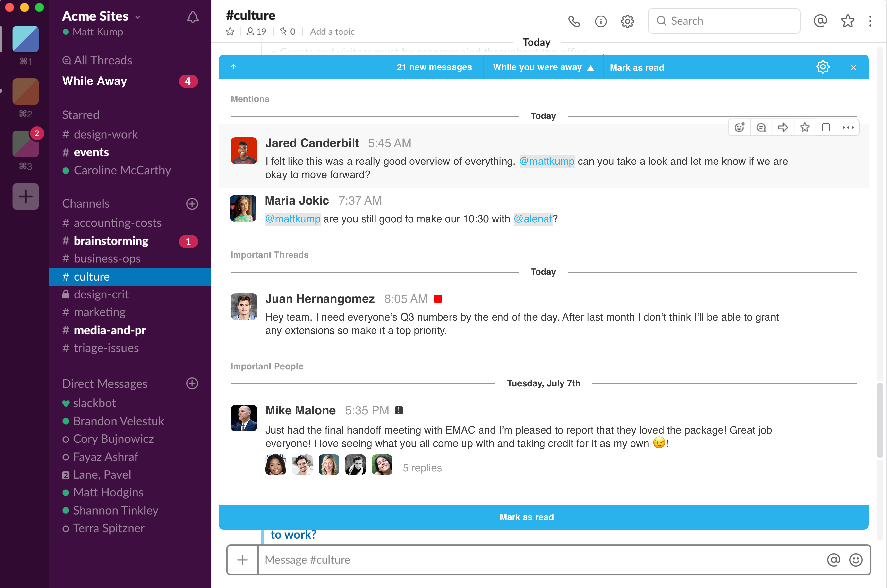Mark Jared's message as important

pyautogui.click(x=826, y=128)
